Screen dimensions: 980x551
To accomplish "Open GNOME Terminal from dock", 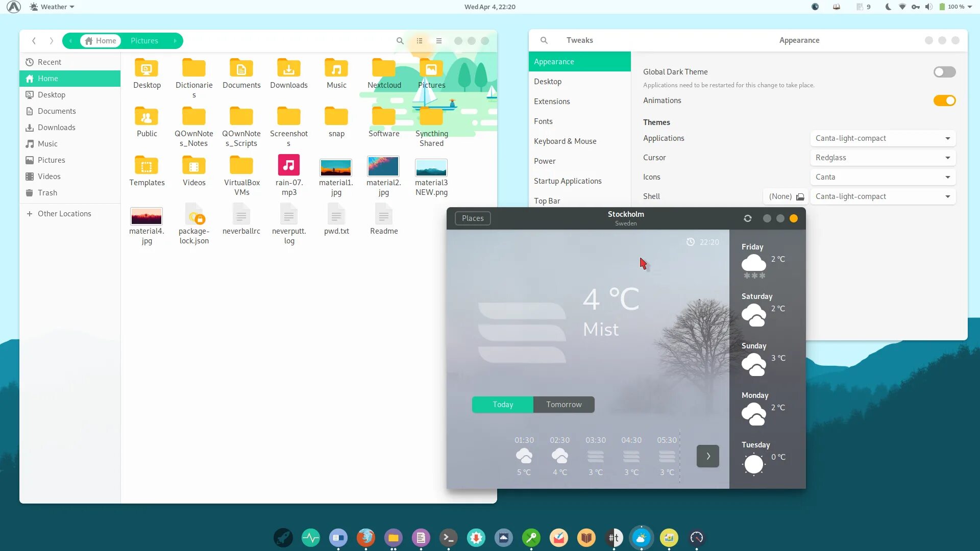I will pos(448,538).
